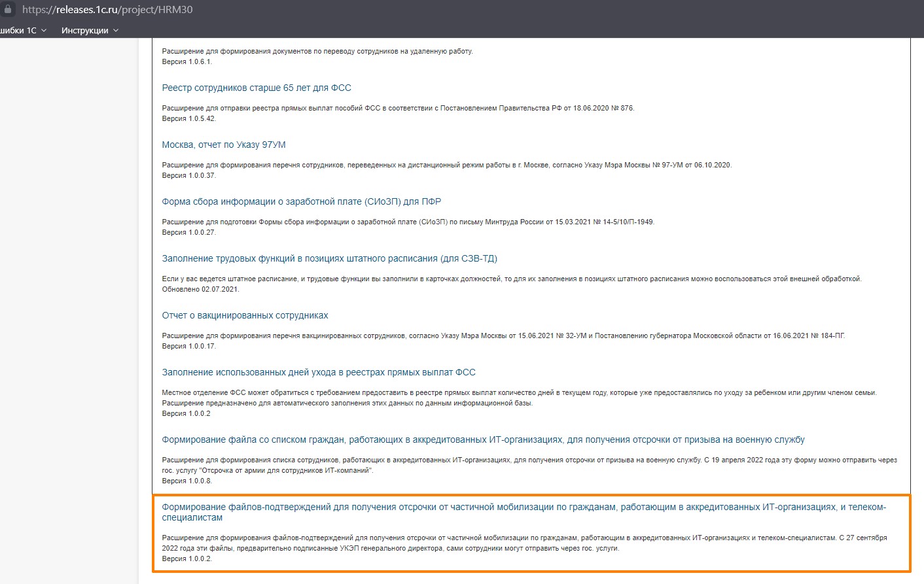Screen dimensions: 924x584
Task: Click the text Обновлено 02.07.2021.
Action: click(201, 289)
